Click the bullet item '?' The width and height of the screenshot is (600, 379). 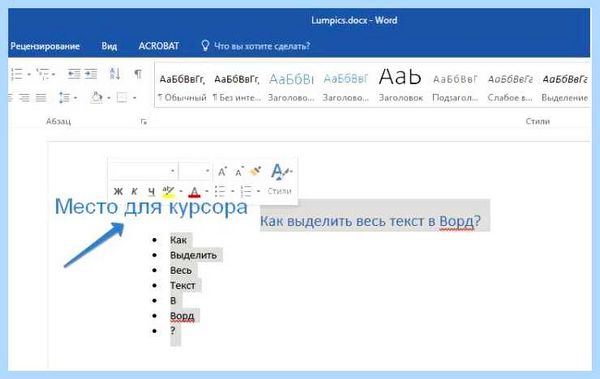pos(173,331)
